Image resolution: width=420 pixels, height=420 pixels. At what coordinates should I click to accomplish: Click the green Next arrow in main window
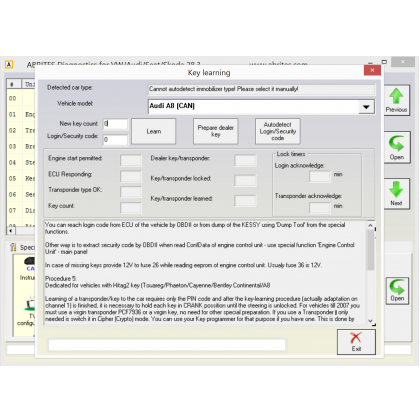[396, 194]
